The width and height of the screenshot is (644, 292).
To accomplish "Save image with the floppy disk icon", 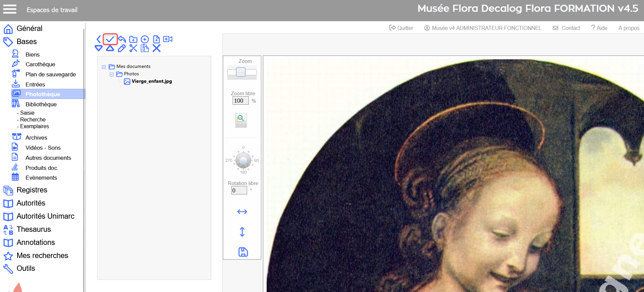I will coord(243,252).
